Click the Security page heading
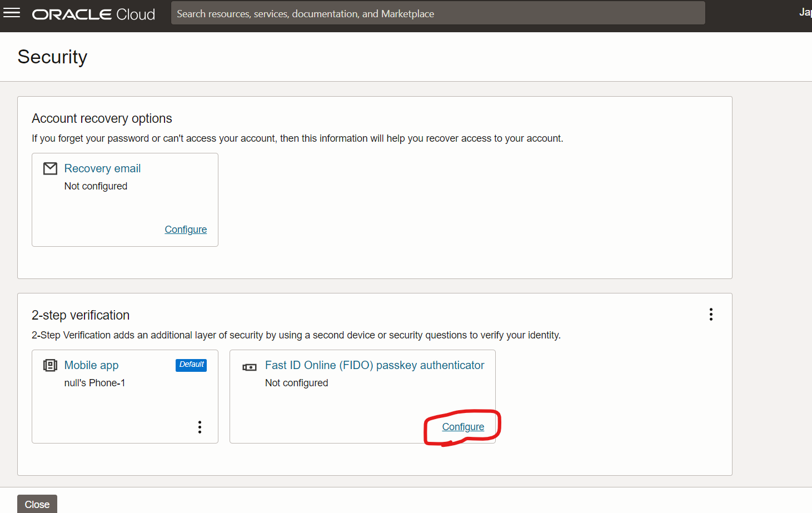The width and height of the screenshot is (812, 513). [52, 57]
